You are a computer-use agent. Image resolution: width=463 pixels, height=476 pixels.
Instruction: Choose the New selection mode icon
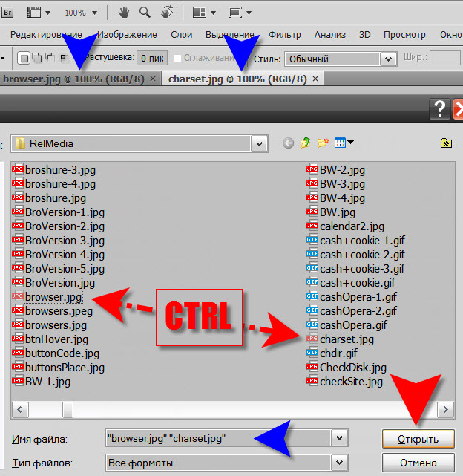point(24,58)
